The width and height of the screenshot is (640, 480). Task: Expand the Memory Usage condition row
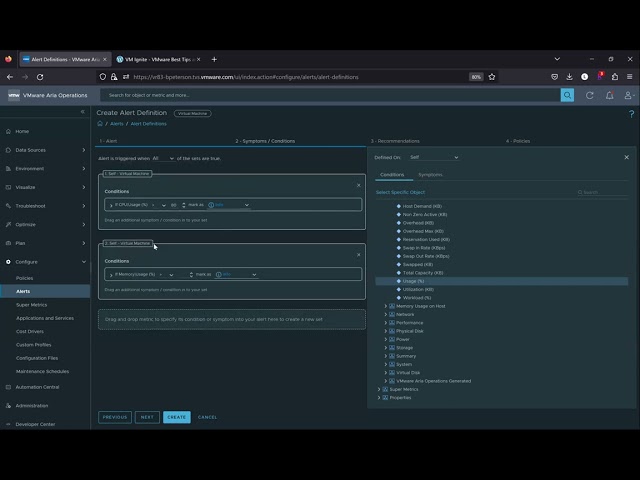(x=111, y=275)
